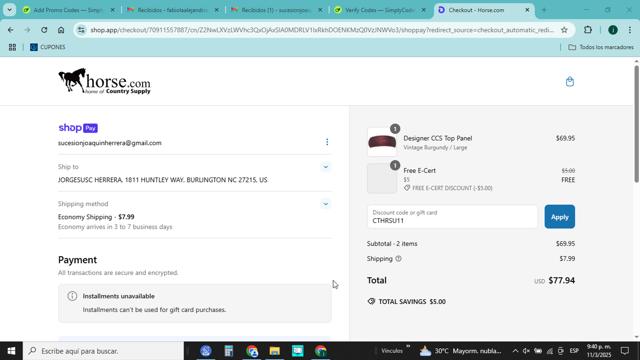Go back in browser history
Image resolution: width=640 pixels, height=360 pixels.
tap(11, 30)
